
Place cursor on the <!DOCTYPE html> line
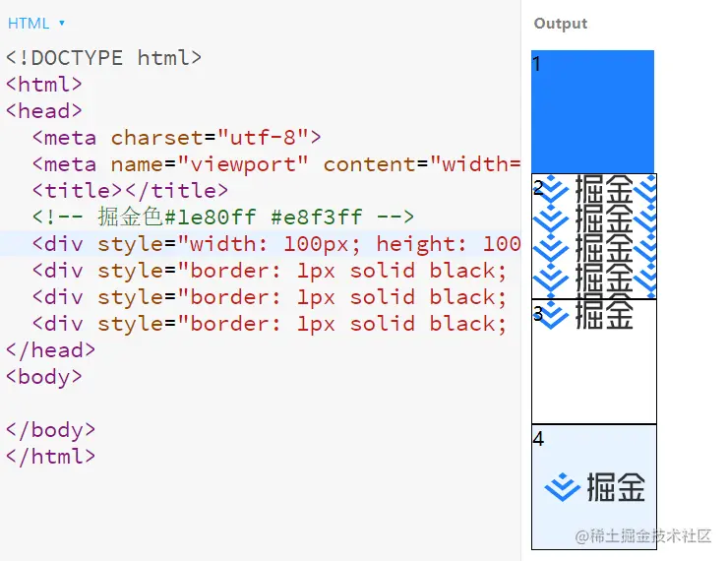point(104,58)
